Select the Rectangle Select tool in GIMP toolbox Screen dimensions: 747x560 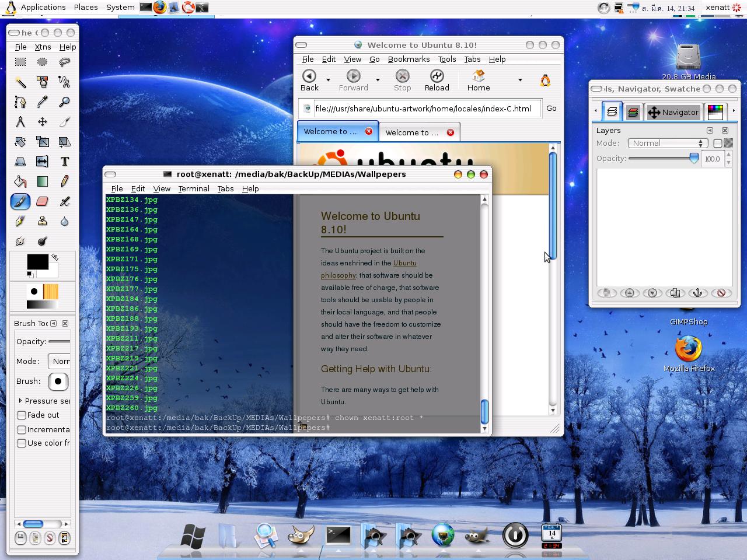pyautogui.click(x=20, y=62)
